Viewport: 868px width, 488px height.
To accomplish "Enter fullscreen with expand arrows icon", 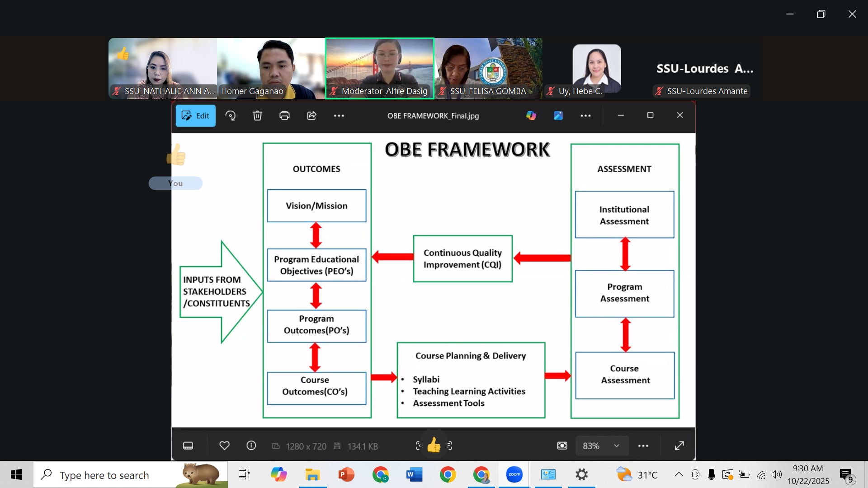I will pyautogui.click(x=679, y=446).
